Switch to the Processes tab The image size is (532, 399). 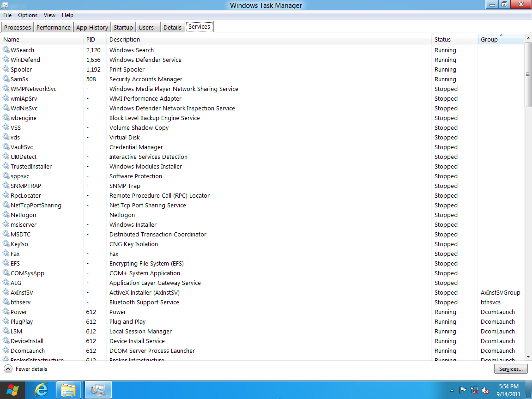click(x=17, y=28)
